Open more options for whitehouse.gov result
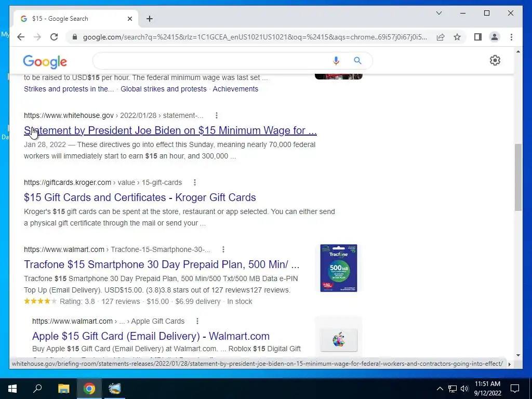 tap(217, 115)
